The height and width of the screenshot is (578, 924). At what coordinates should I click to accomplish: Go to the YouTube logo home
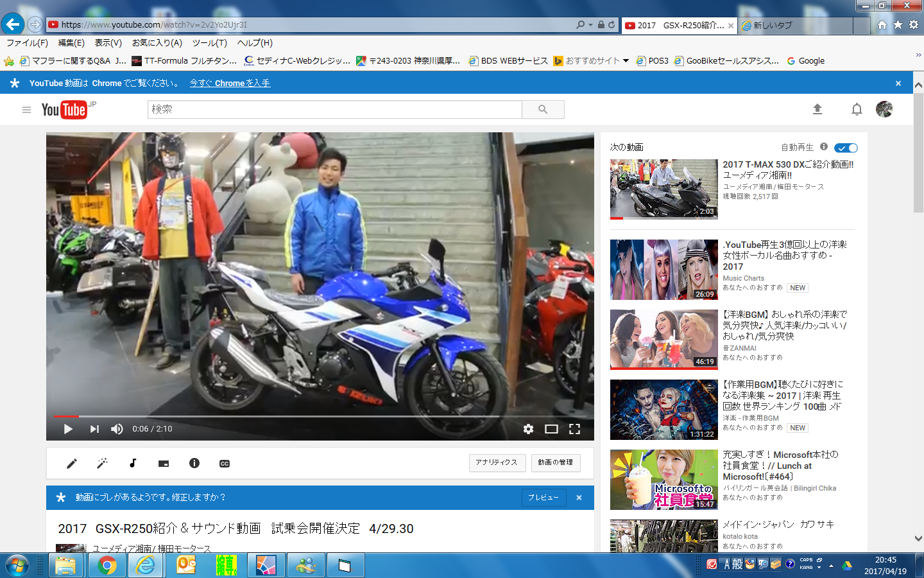click(64, 110)
